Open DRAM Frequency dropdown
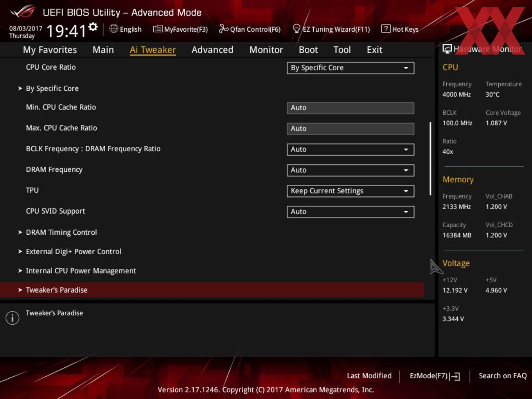The width and height of the screenshot is (532, 399). pyautogui.click(x=350, y=170)
